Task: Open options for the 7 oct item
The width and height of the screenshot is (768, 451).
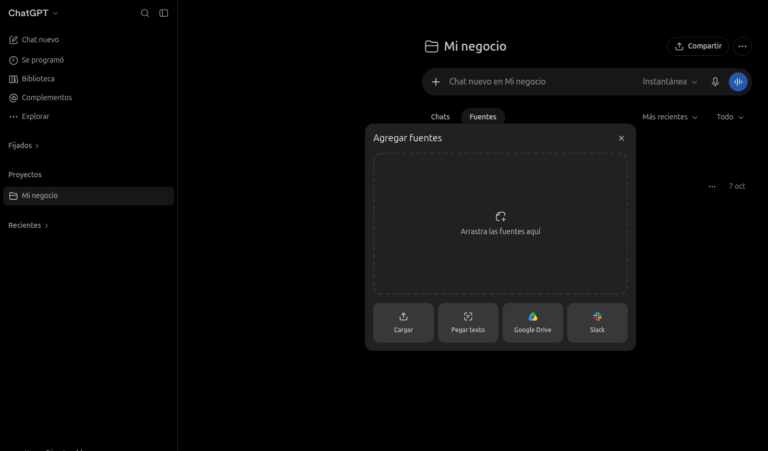Action: (712, 187)
